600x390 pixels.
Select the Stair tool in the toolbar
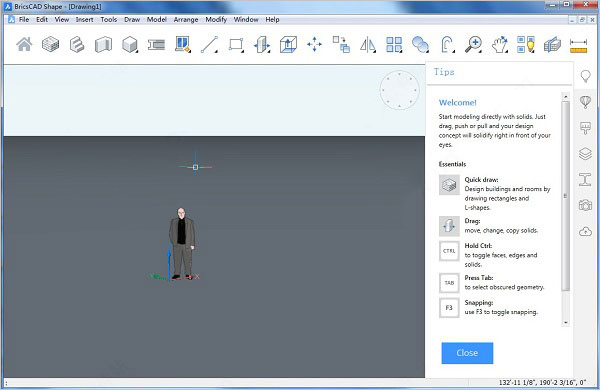[x=77, y=44]
